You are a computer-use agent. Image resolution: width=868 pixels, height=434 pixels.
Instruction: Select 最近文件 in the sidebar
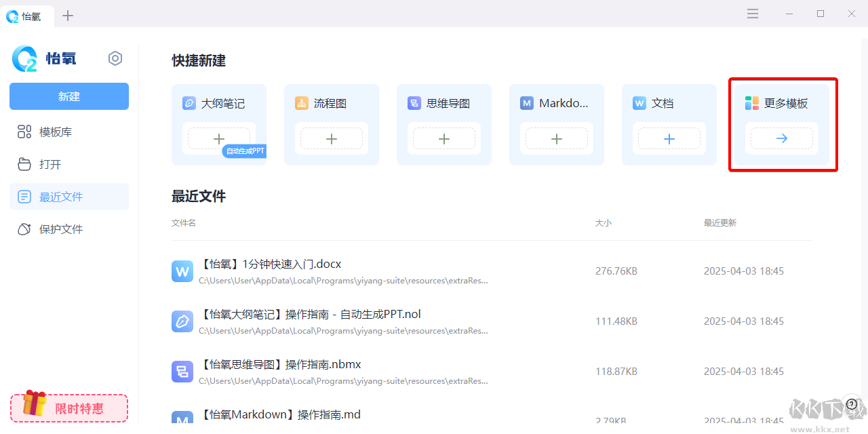pos(61,197)
